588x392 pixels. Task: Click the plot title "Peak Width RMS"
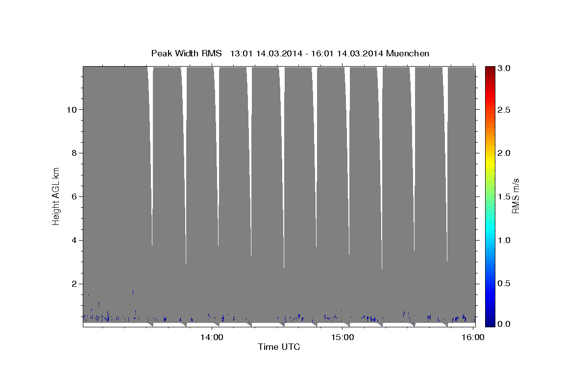[x=186, y=53]
